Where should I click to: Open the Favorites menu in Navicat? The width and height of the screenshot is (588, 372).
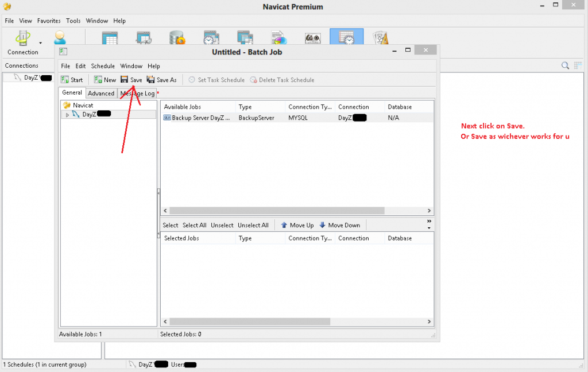click(x=49, y=21)
